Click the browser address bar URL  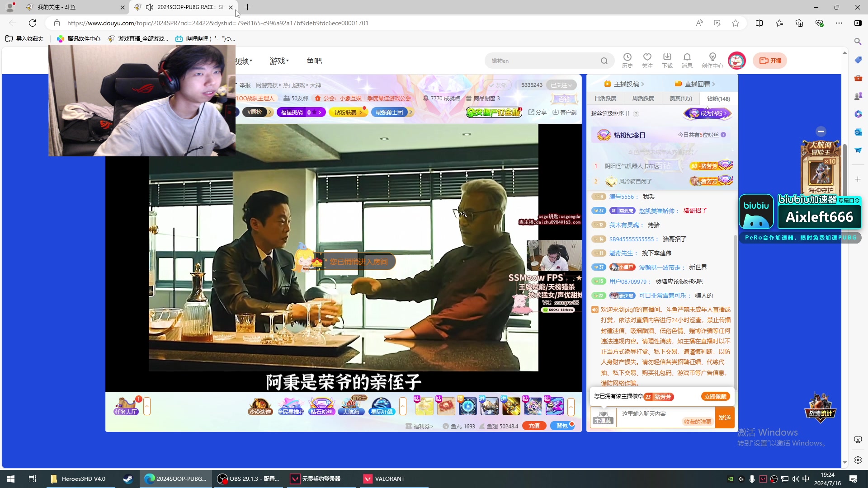(x=217, y=23)
